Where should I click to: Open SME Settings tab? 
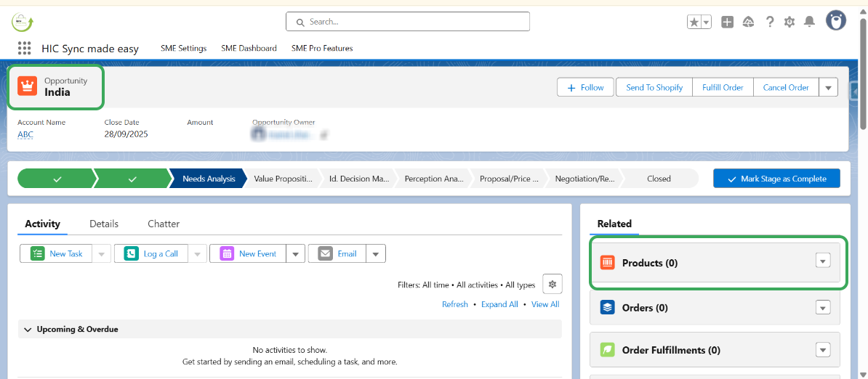[x=183, y=48]
